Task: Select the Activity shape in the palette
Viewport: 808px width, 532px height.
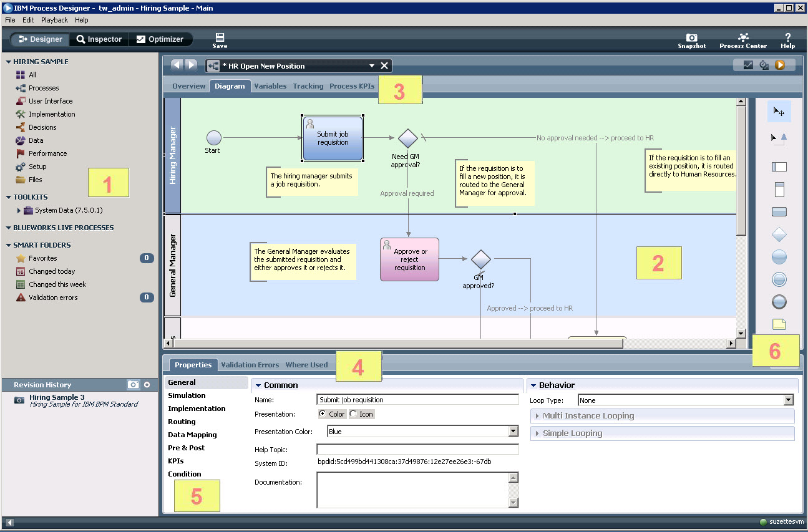Action: coord(779,211)
